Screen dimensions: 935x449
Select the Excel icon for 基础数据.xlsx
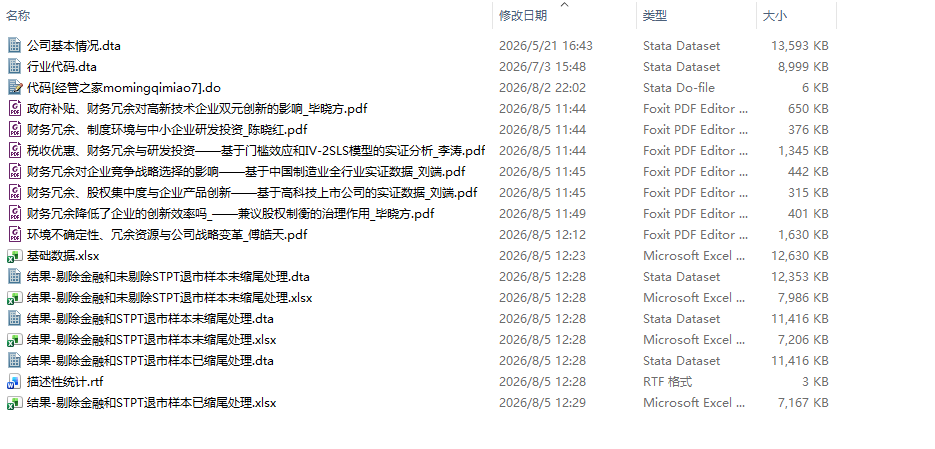pyautogui.click(x=15, y=255)
